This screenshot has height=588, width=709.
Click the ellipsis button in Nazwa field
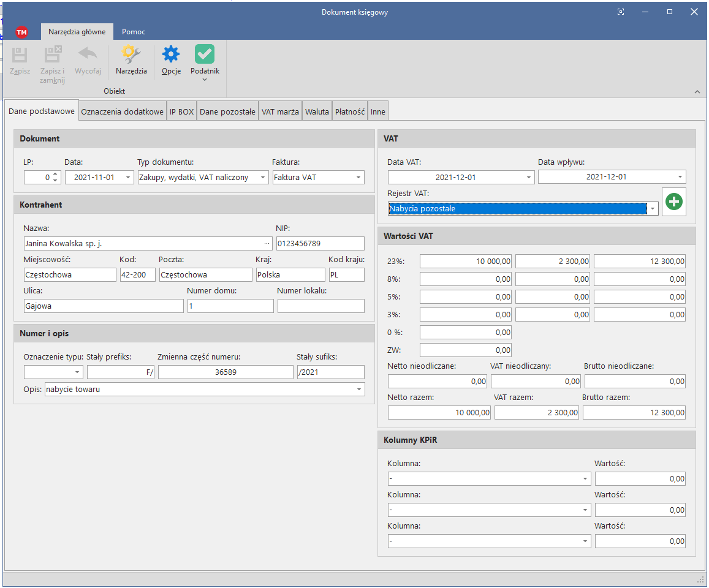tap(267, 244)
